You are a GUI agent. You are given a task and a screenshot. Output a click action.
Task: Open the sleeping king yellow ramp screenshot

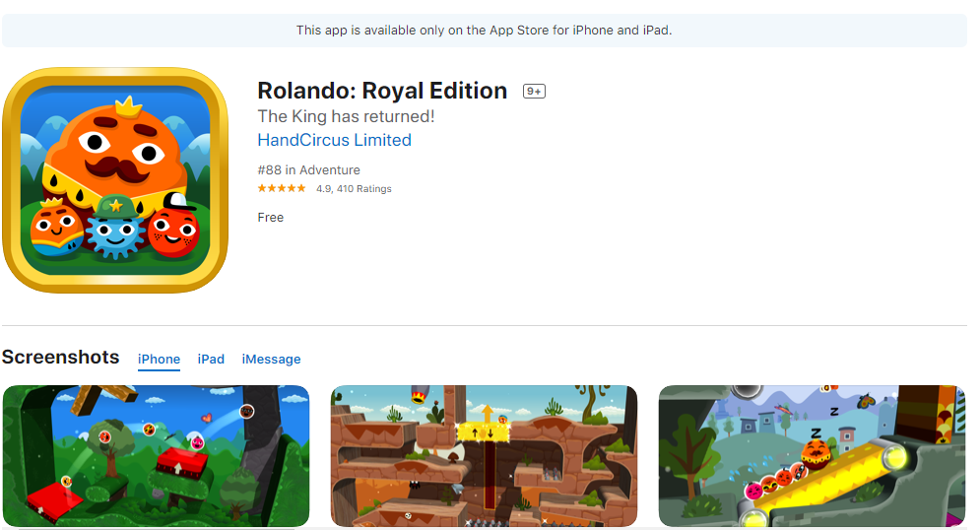812,456
